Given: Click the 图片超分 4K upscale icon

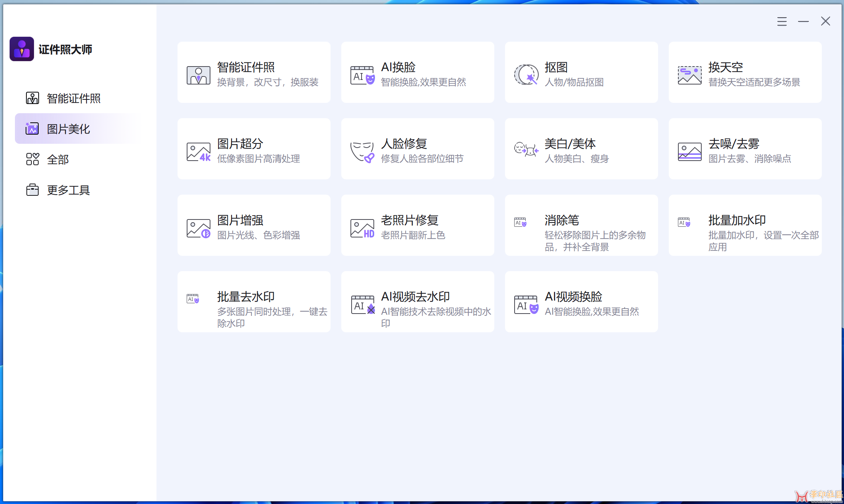Looking at the screenshot, I should point(199,152).
